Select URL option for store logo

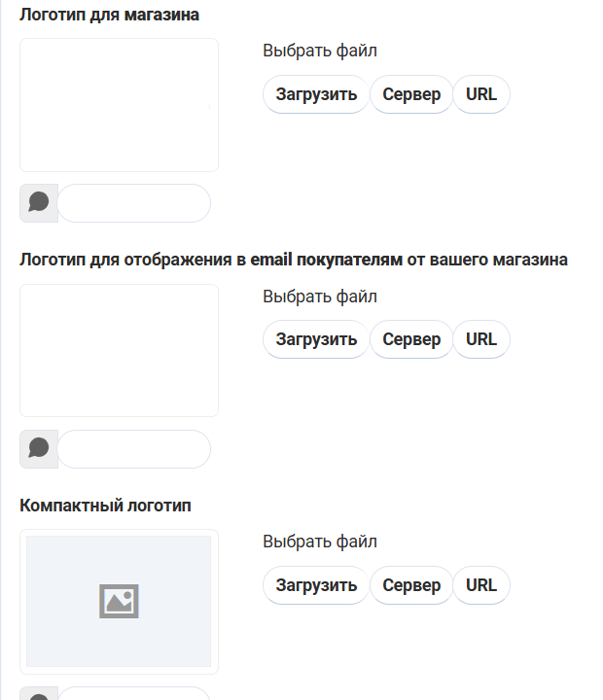[481, 94]
